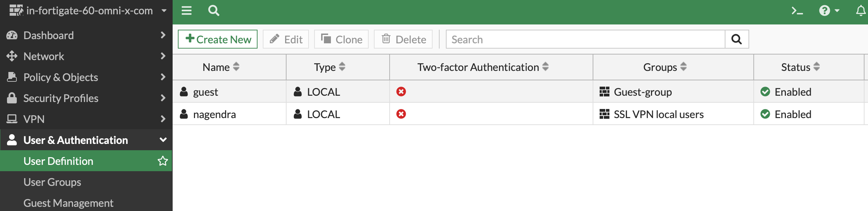The height and width of the screenshot is (211, 868).
Task: Click the search submit magnifier button
Action: (x=737, y=39)
